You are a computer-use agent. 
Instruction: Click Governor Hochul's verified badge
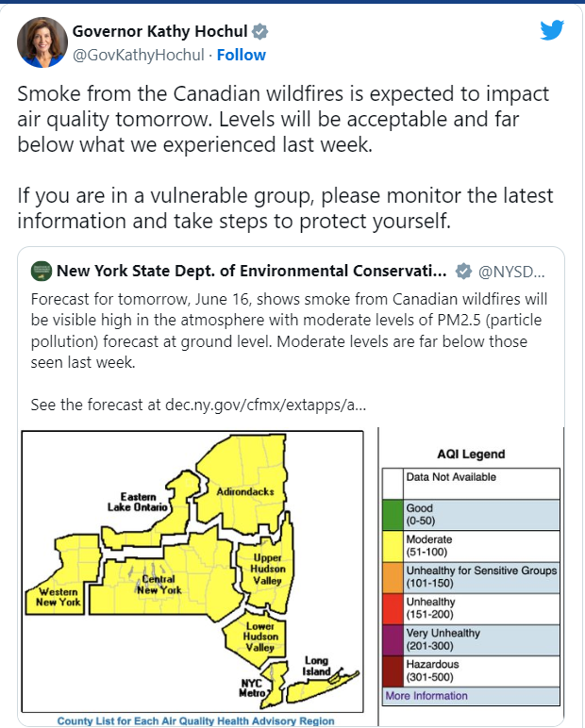click(260, 31)
